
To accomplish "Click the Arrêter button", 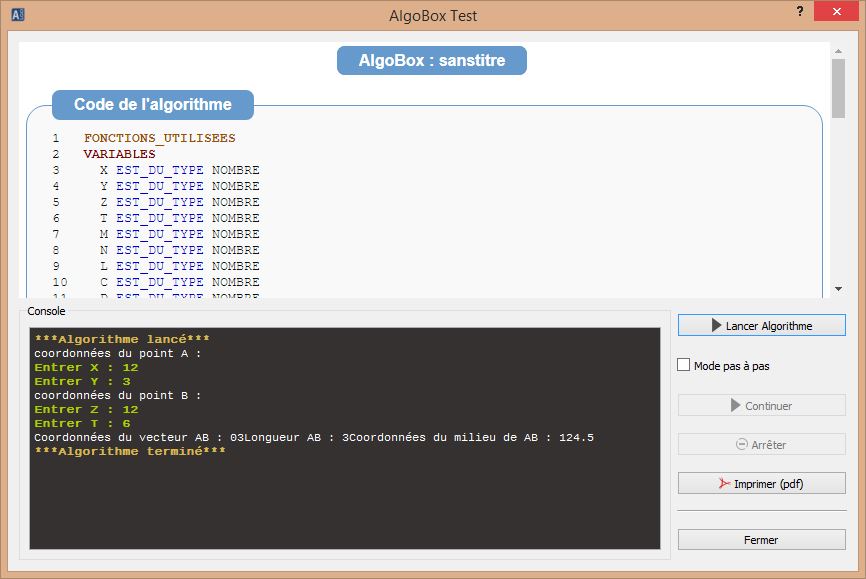I will (762, 444).
